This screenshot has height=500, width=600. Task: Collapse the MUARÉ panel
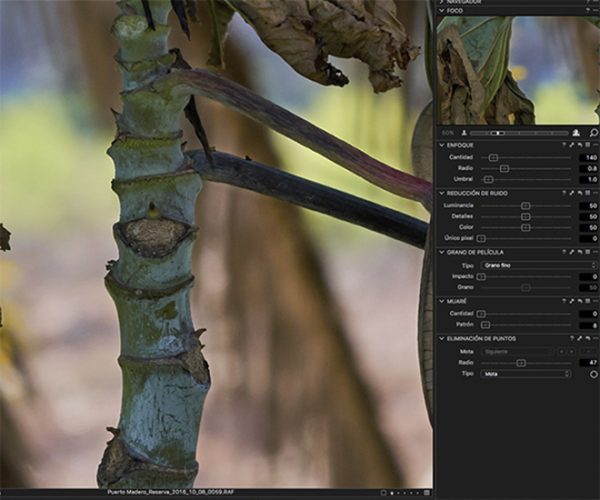click(442, 301)
